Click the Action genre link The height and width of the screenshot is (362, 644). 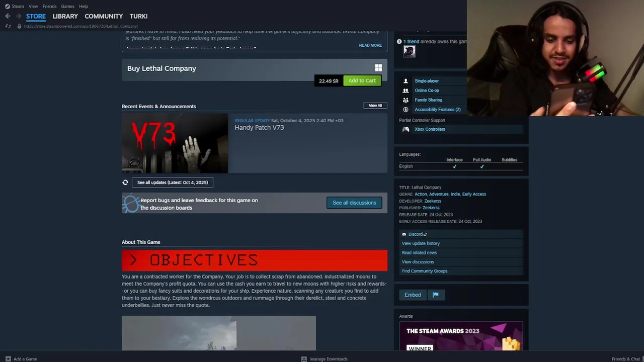421,194
